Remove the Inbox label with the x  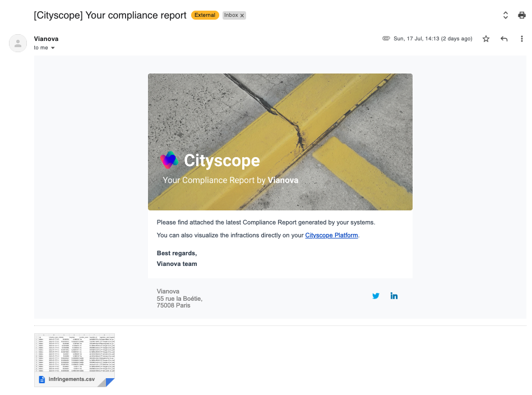(x=242, y=15)
